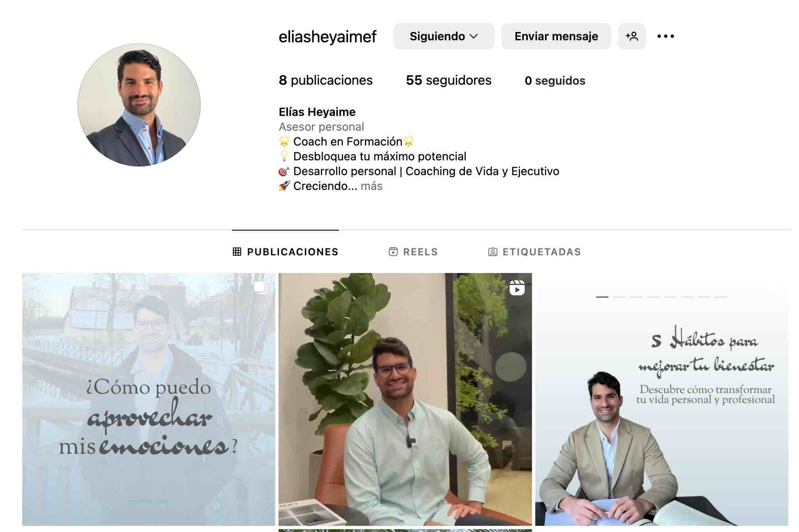Open the '5 Hábitos para mejorar' post

point(662,399)
